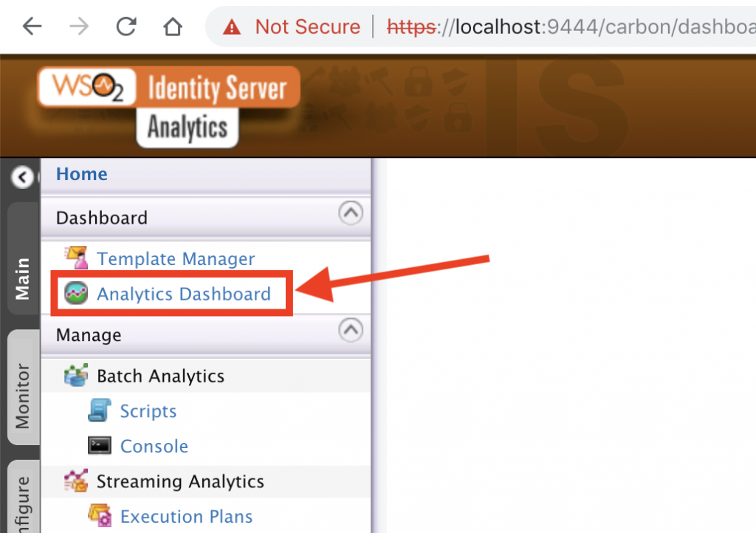Click the Template Manager icon
756x533 pixels.
click(x=76, y=258)
